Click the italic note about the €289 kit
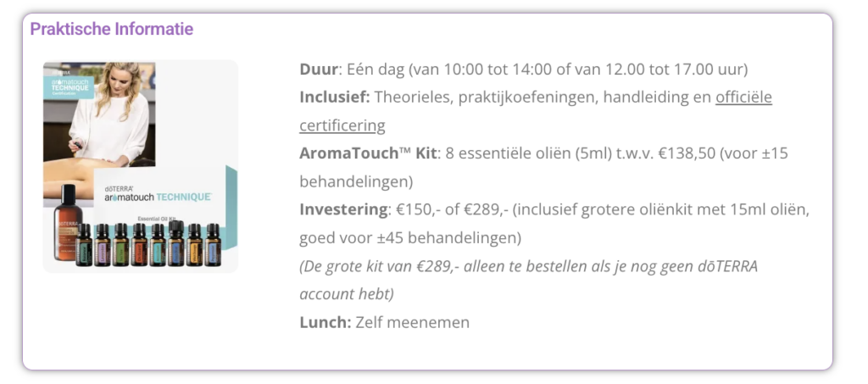The height and width of the screenshot is (384, 868). click(x=528, y=266)
